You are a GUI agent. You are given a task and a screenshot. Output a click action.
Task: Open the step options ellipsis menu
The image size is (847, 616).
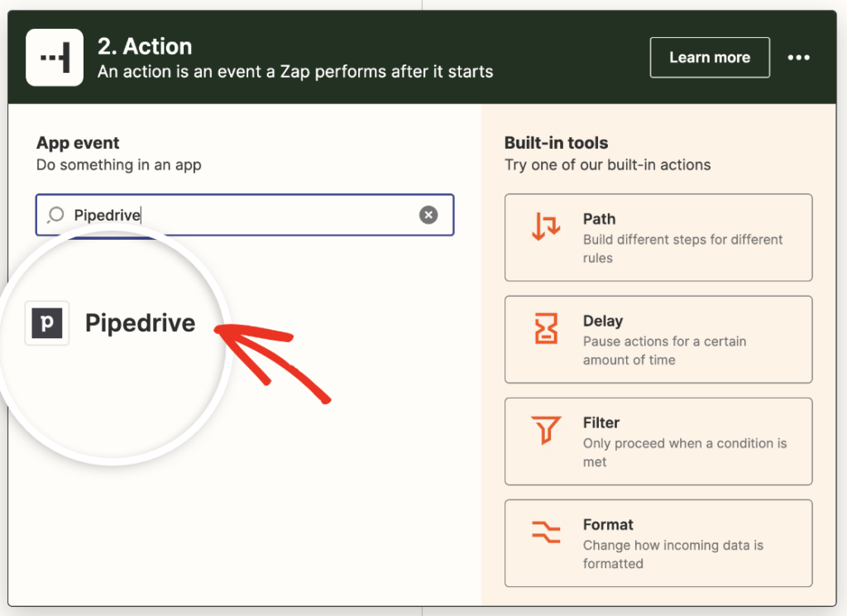(x=799, y=57)
